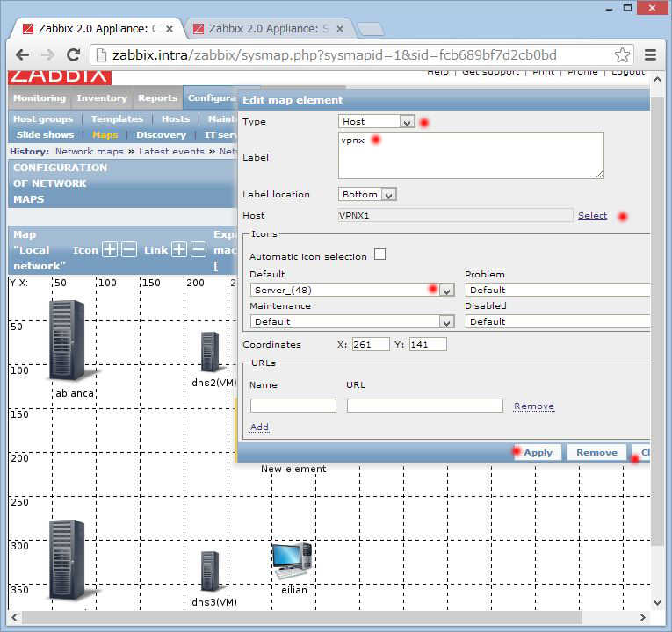Screen dimensions: 672x632
Task: Click the browser forward arrow
Action: click(x=48, y=54)
